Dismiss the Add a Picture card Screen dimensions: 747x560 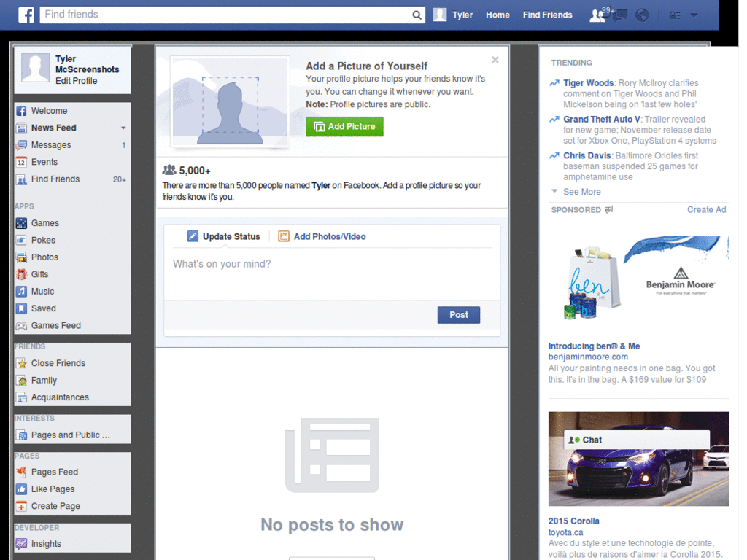click(495, 60)
